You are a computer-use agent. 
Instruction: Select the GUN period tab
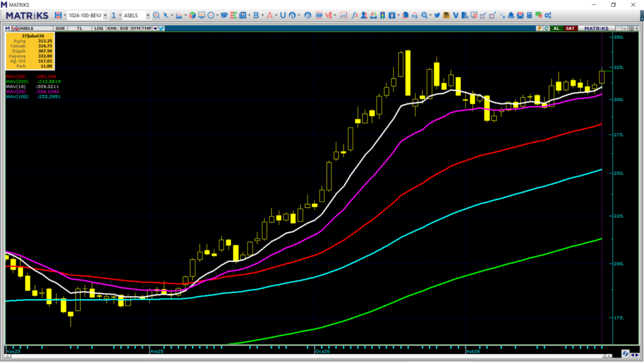point(61,28)
